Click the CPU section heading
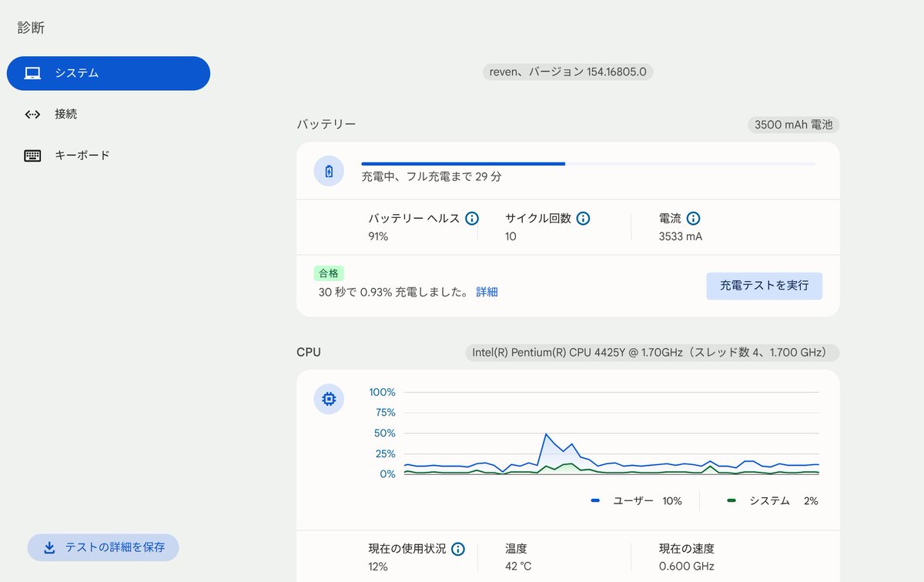This screenshot has width=924, height=582. 309,353
